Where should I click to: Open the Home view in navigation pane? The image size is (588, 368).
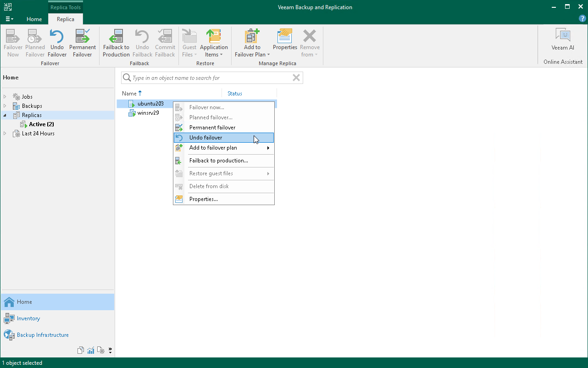(x=57, y=302)
